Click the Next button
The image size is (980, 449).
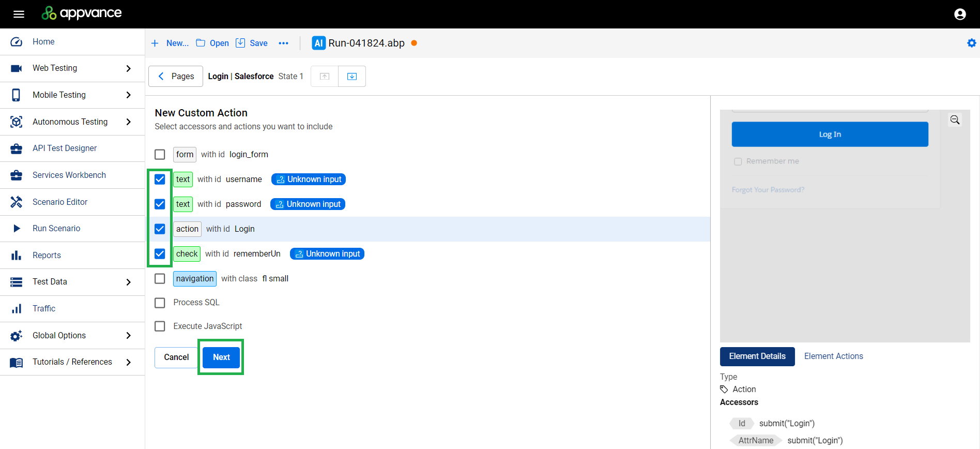[221, 357]
